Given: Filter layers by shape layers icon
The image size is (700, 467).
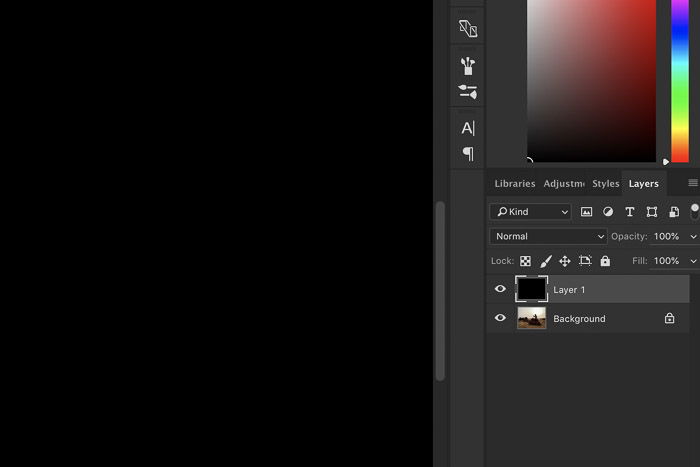Looking at the screenshot, I should pyautogui.click(x=652, y=212).
